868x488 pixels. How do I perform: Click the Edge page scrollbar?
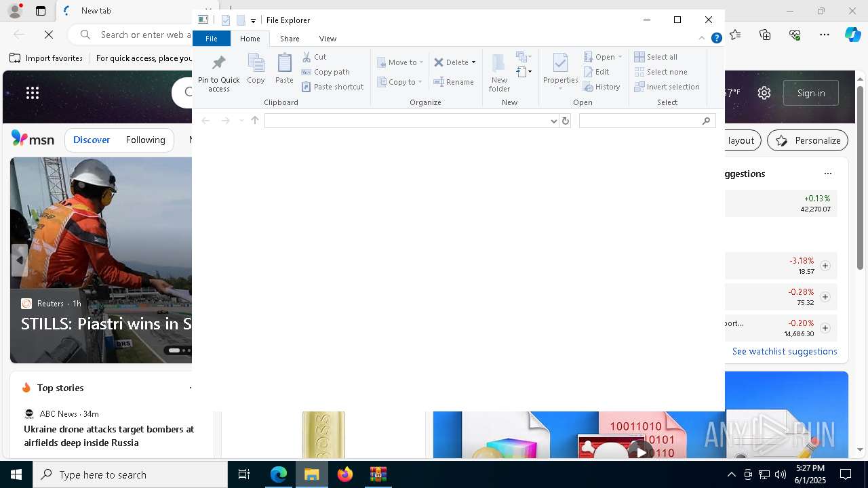pyautogui.click(x=861, y=178)
